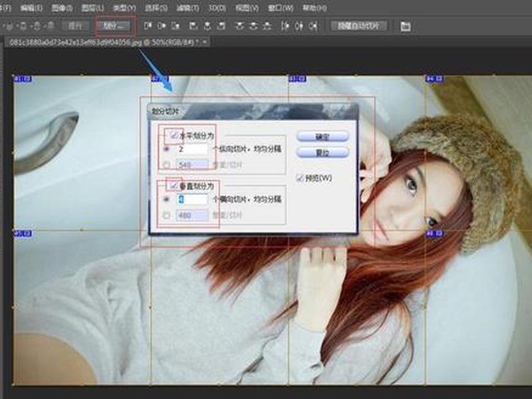Viewport: 532px width, 399px height.
Task: Click the 划分... button in options bar
Action: [x=115, y=25]
